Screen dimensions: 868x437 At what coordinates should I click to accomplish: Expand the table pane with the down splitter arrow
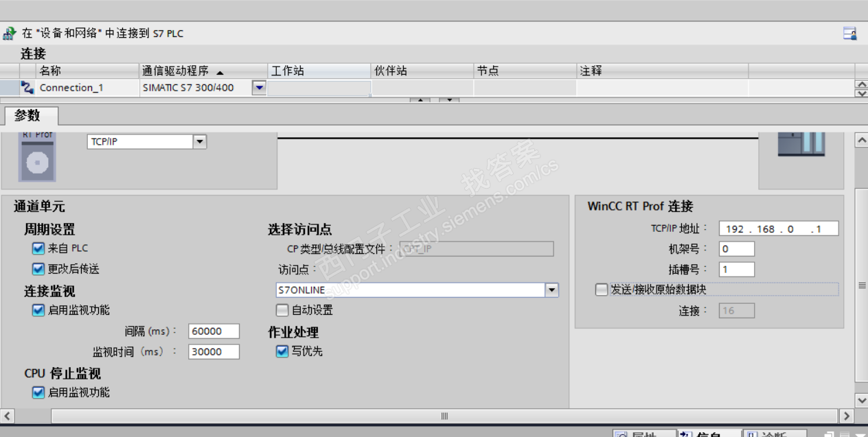(448, 101)
